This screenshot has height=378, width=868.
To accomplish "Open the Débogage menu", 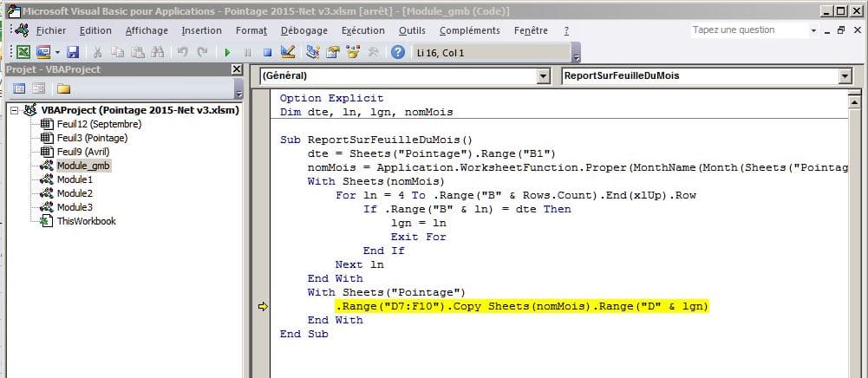I will click(304, 30).
